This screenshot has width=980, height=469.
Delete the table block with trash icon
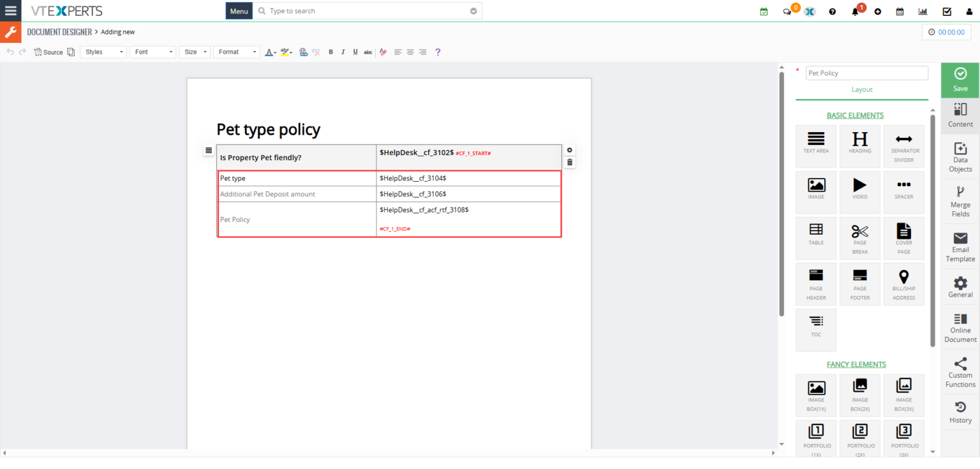(570, 163)
